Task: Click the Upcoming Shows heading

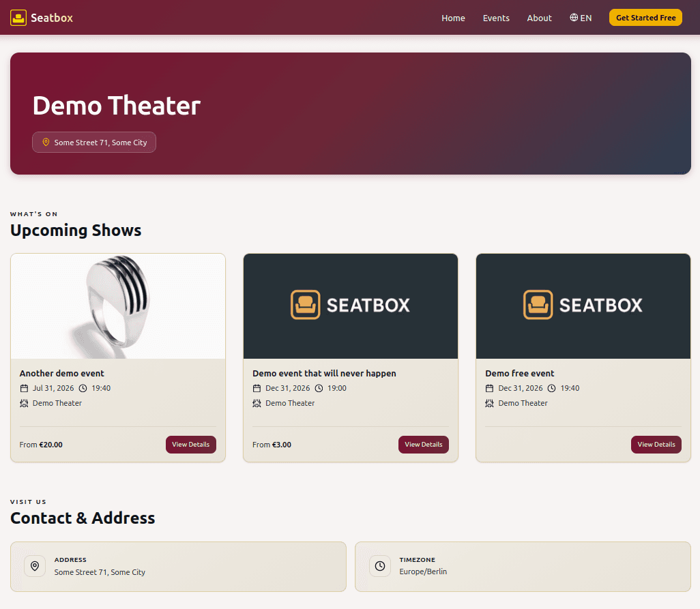Action: [76, 231]
